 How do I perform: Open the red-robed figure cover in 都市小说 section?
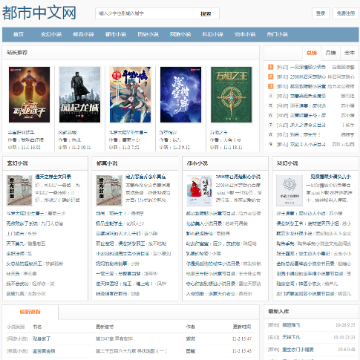tap(199, 190)
